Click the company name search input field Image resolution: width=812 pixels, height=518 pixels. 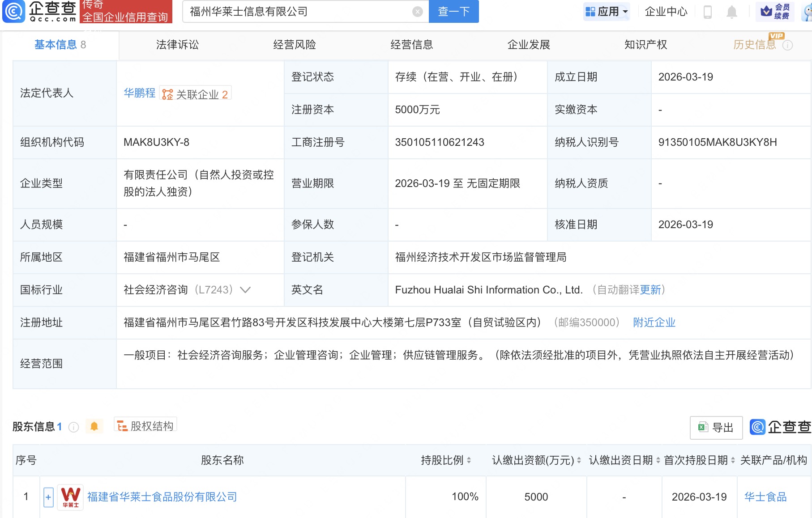click(x=298, y=12)
